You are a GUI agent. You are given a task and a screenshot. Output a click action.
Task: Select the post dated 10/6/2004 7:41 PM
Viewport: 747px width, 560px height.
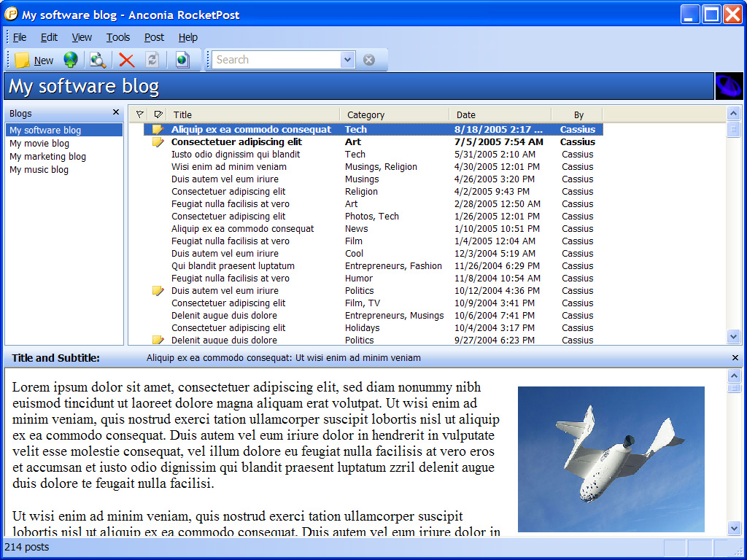click(x=373, y=315)
